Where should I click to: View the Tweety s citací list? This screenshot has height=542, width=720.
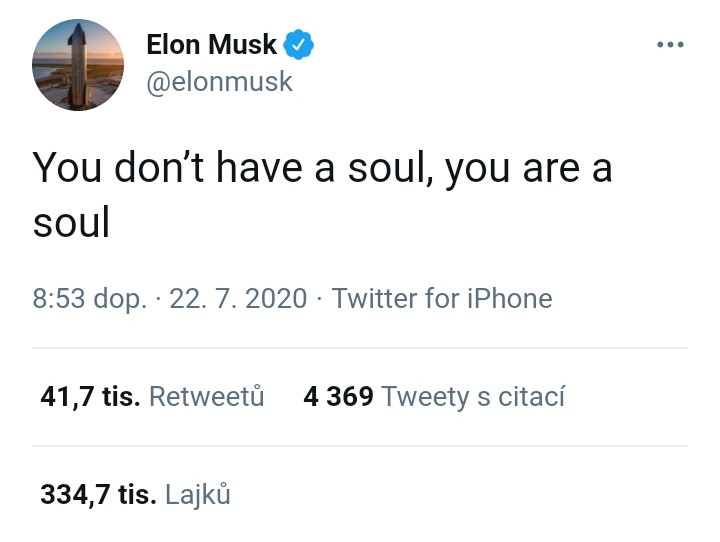coord(473,397)
